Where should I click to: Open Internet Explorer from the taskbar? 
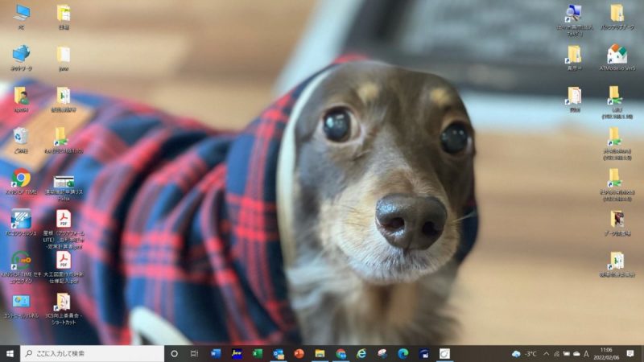[361, 353]
